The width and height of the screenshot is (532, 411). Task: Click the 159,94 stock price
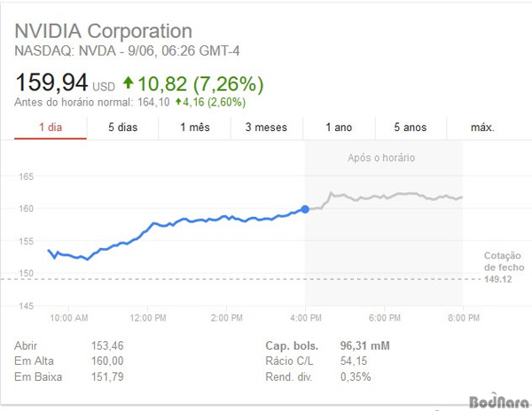tap(51, 83)
